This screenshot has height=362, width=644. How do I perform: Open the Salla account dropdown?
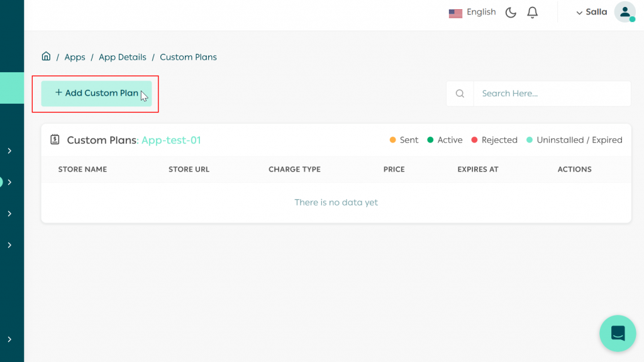coord(591,12)
